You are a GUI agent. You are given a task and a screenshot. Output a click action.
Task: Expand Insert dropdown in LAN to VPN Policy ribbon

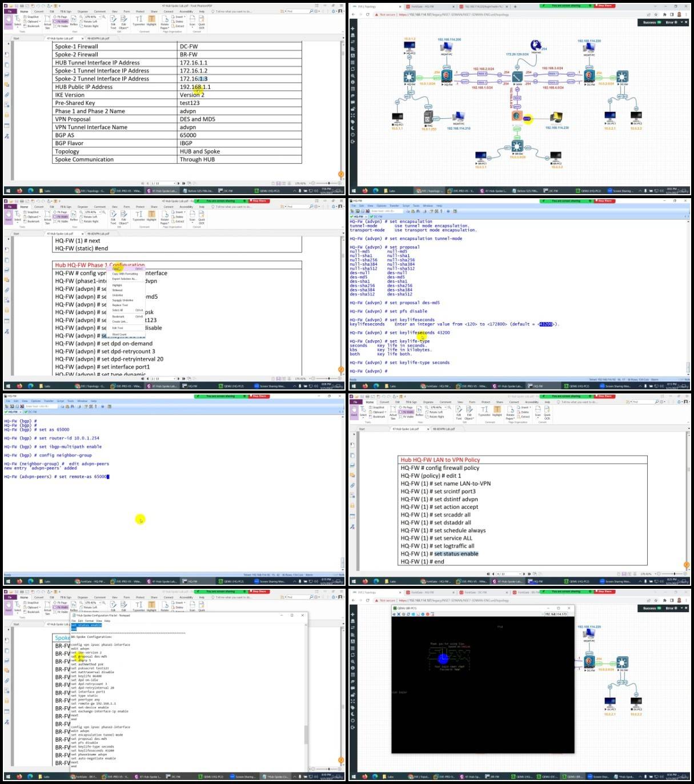(x=525, y=408)
